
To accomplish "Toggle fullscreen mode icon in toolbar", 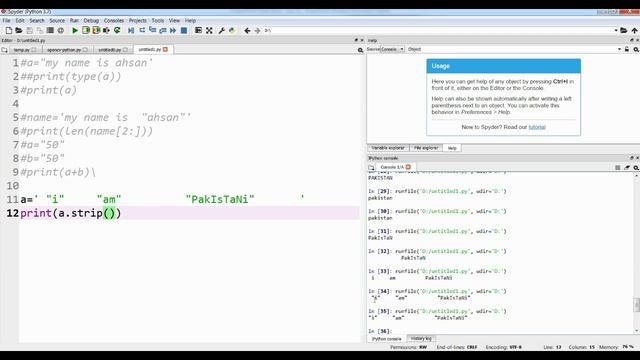I will click(x=209, y=30).
